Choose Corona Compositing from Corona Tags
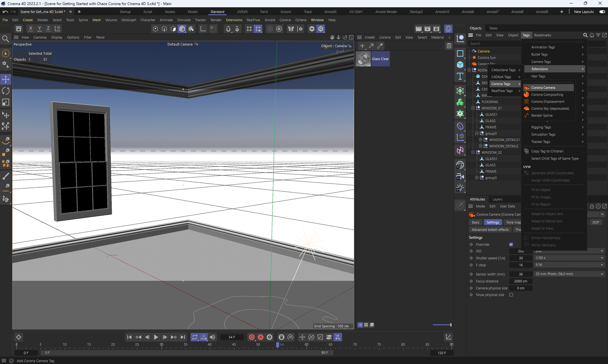The width and height of the screenshot is (608, 364). click(547, 95)
